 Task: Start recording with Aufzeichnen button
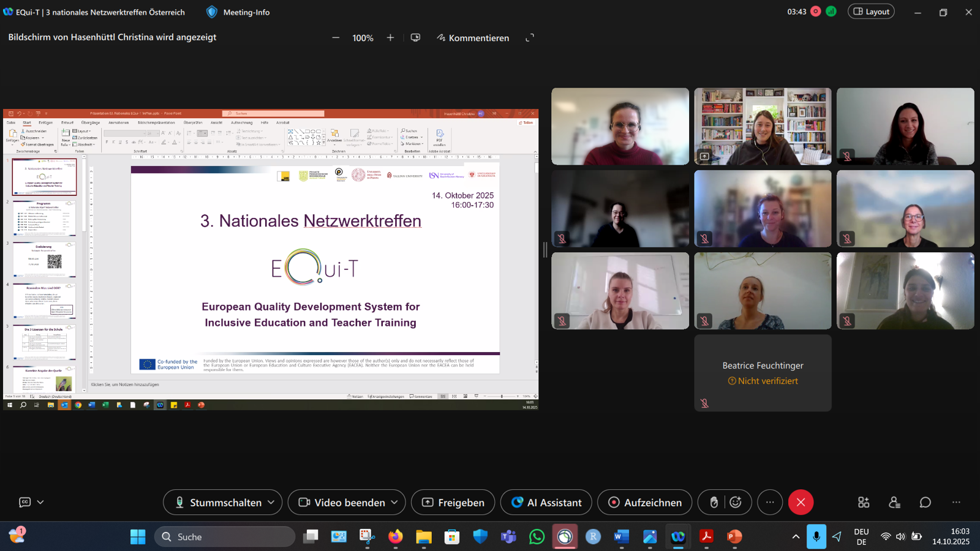pos(644,502)
